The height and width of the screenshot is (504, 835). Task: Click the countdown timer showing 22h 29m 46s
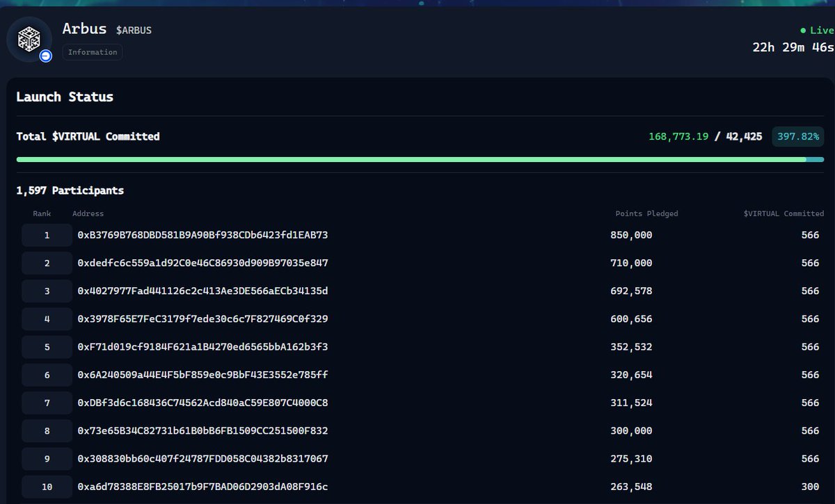[791, 47]
